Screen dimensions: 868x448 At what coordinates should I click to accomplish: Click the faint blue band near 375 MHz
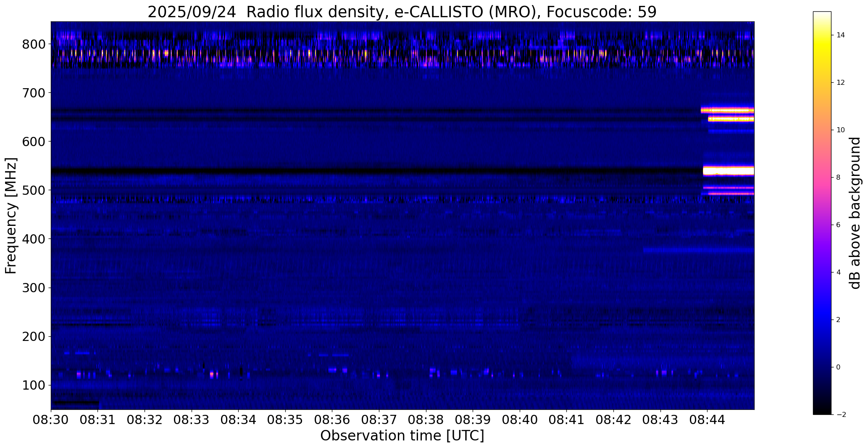click(699, 250)
